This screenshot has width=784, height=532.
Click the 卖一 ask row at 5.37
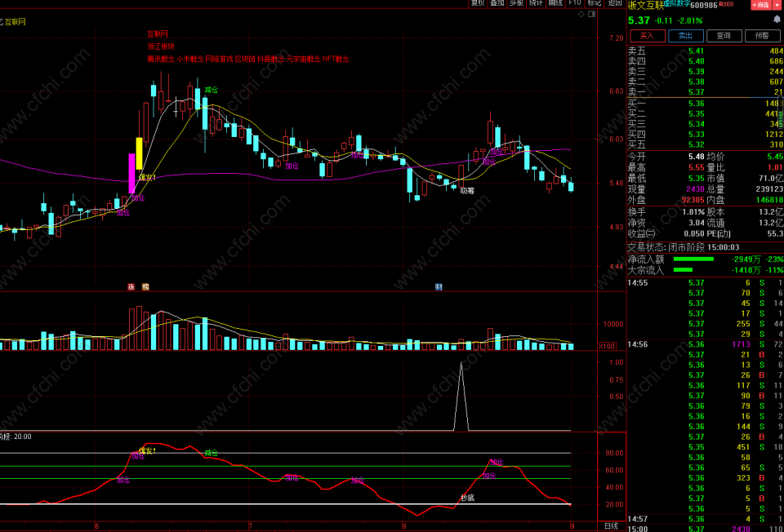pos(706,92)
